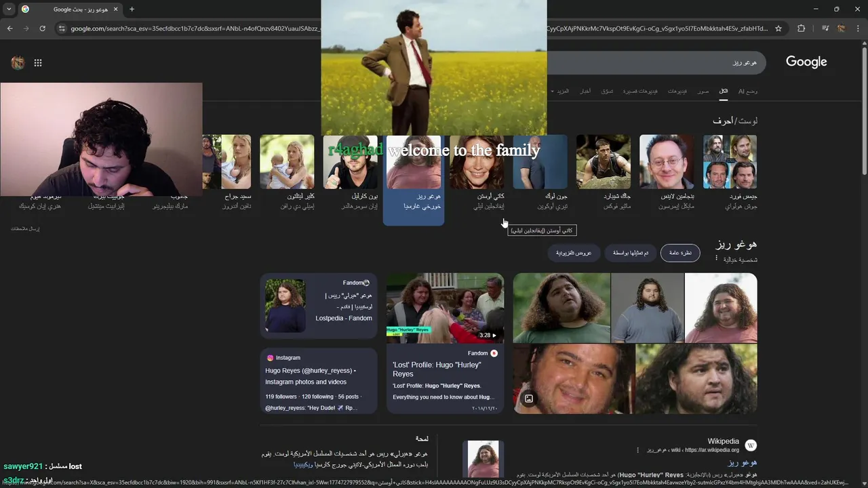The height and width of the screenshot is (488, 868).
Task: Switch to the تسوّق shopping tab
Action: click(x=608, y=91)
